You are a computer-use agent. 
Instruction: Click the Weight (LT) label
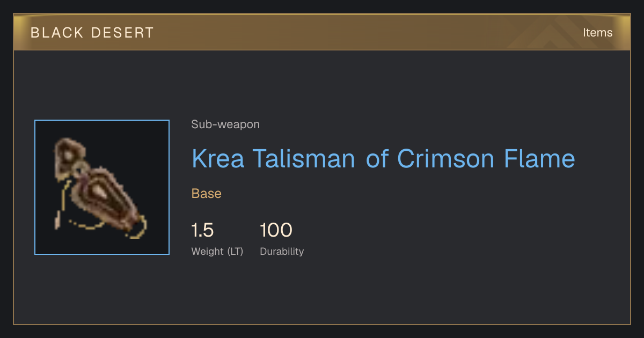[217, 252]
